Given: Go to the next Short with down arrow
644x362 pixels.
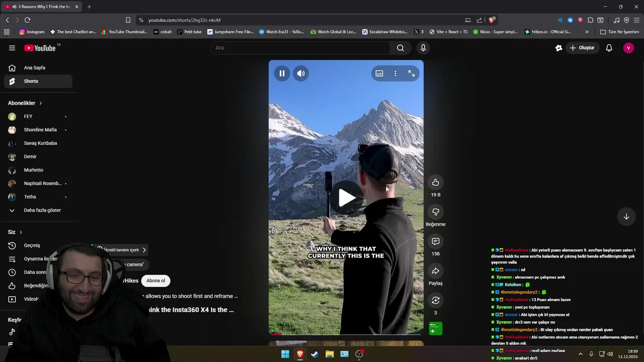Looking at the screenshot, I should pos(626,217).
